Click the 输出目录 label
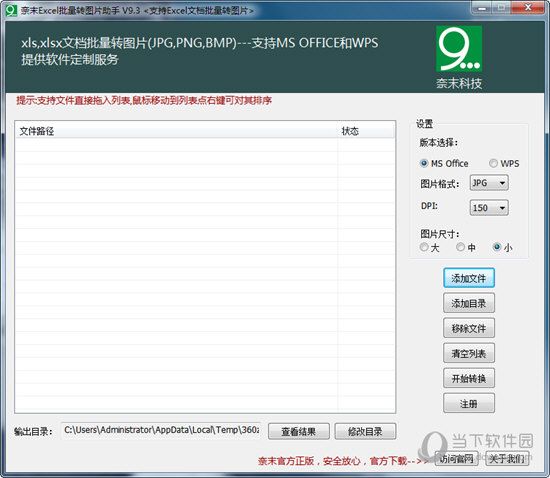 click(33, 431)
